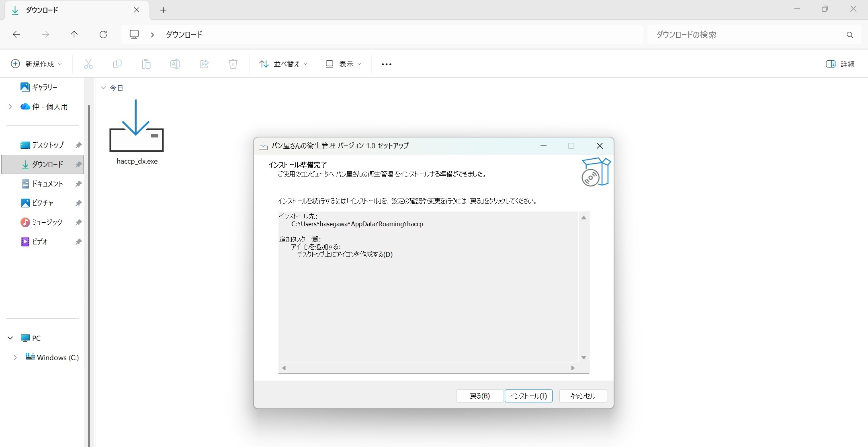Click the インストール(I) button
The image size is (868, 447).
528,396
